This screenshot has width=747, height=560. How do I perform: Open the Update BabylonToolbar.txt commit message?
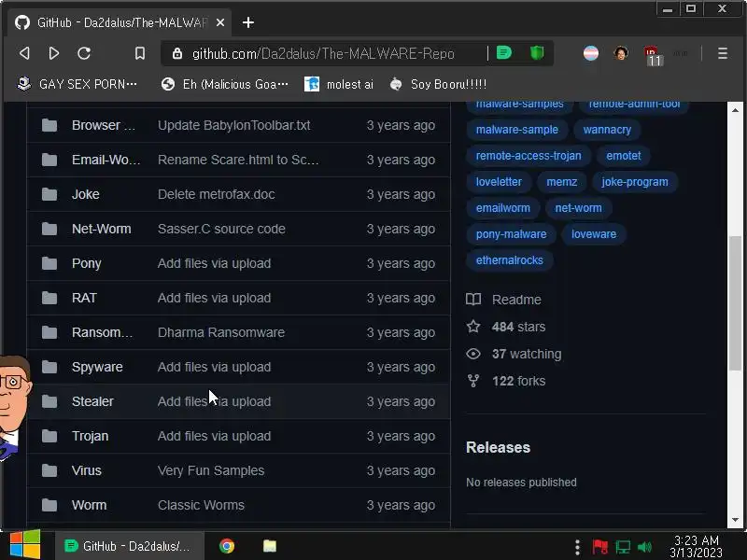234,125
